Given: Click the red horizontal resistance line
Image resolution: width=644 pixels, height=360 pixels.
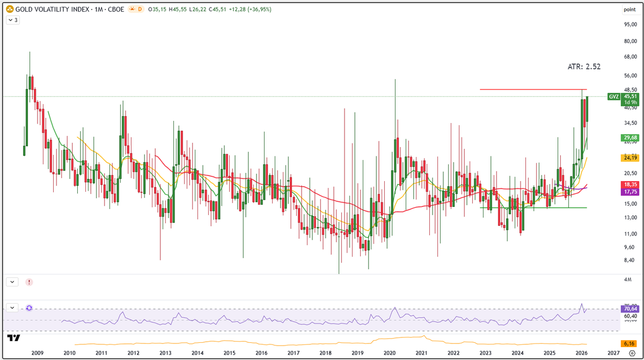Looking at the screenshot, I should coord(533,89).
